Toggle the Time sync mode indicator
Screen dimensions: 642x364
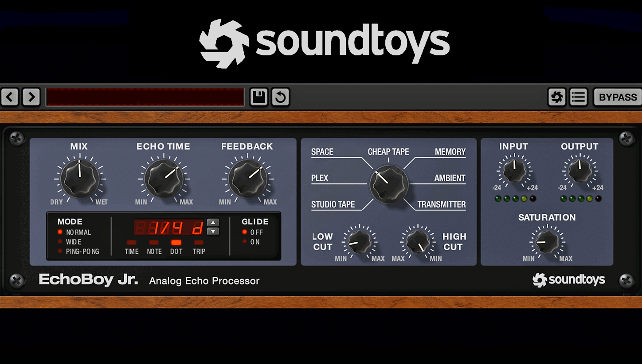pos(131,243)
